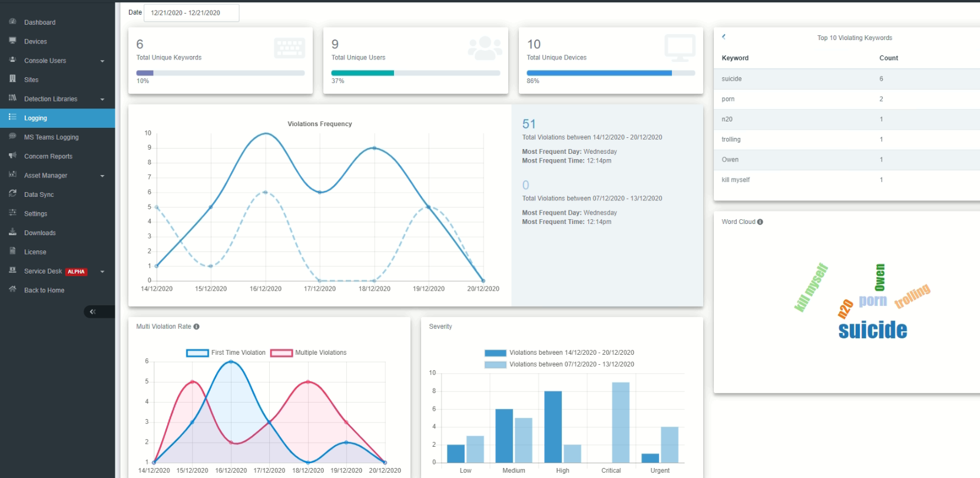Screen dimensions: 980x478
Task: Click the Logging list icon
Action: [x=12, y=117]
